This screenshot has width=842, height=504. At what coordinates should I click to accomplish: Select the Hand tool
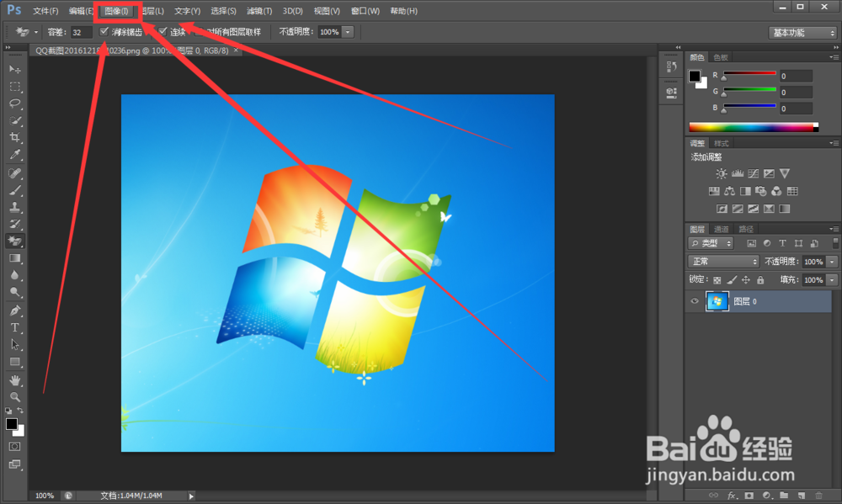pos(14,380)
